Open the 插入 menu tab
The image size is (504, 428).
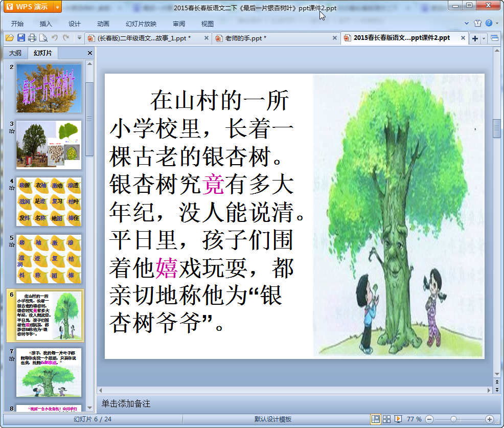click(45, 24)
